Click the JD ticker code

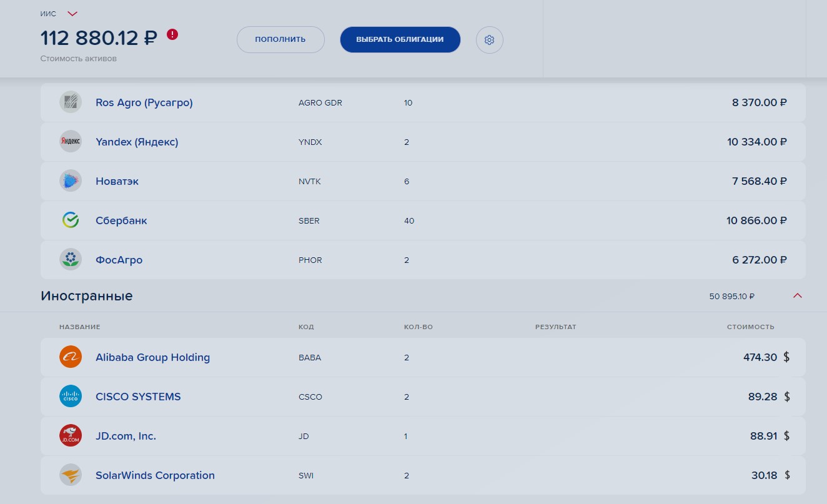[x=304, y=436]
